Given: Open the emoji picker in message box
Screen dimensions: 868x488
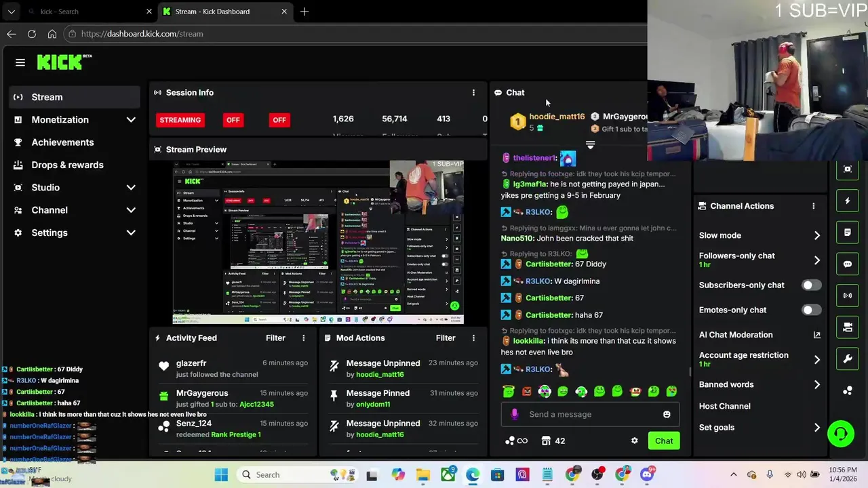Looking at the screenshot, I should tap(667, 414).
